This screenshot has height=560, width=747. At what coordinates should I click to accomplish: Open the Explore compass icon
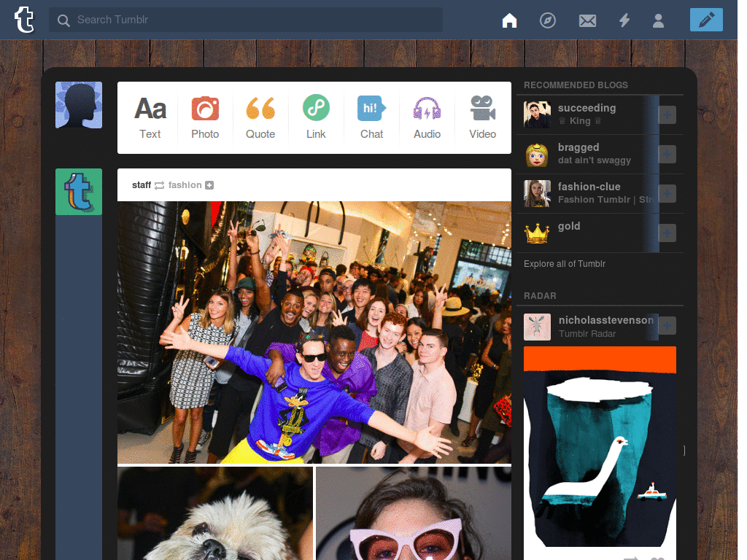click(547, 20)
